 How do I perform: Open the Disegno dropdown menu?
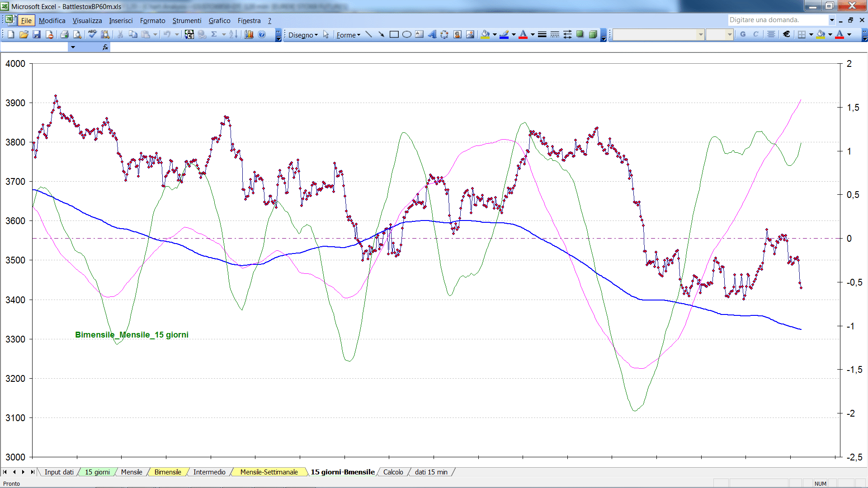(303, 35)
